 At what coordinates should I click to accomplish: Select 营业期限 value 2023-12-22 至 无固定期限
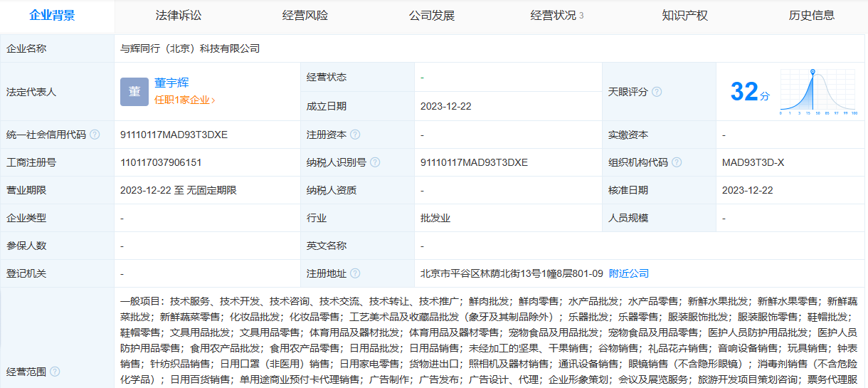(x=179, y=190)
